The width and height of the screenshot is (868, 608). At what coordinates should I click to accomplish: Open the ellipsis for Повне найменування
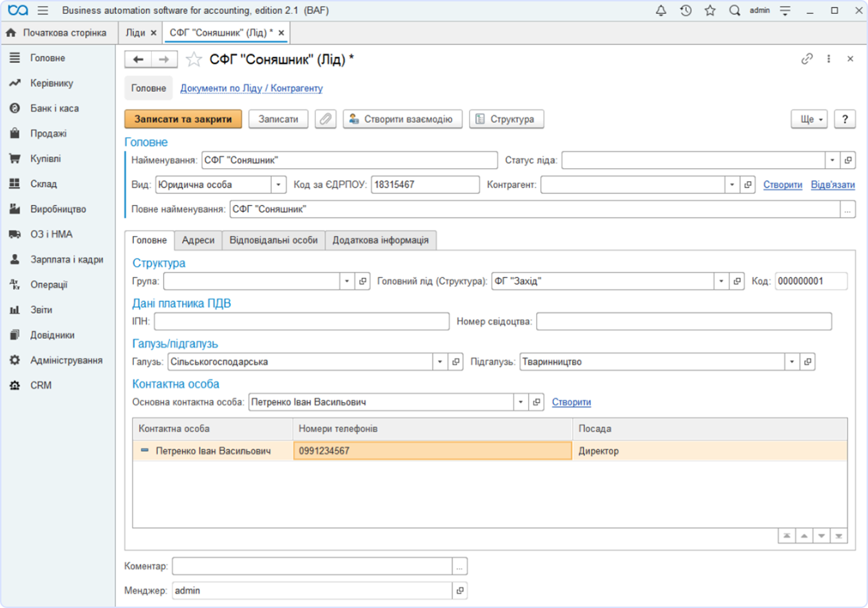(848, 209)
